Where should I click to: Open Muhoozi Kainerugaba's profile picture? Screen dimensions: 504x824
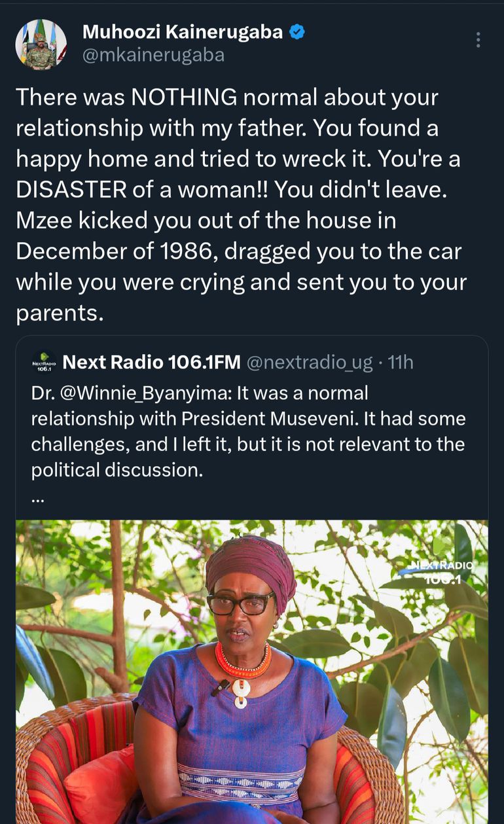pyautogui.click(x=41, y=44)
